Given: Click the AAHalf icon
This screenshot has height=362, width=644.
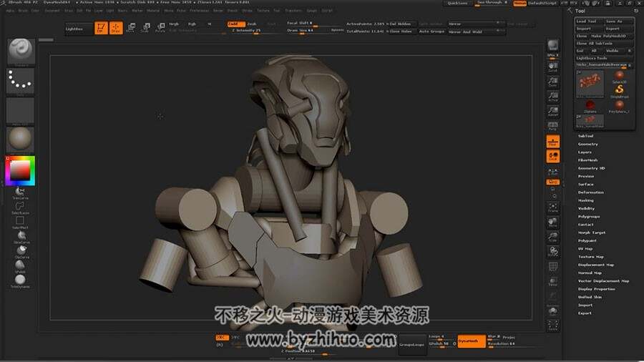Looking at the screenshot, I should coord(553,111).
